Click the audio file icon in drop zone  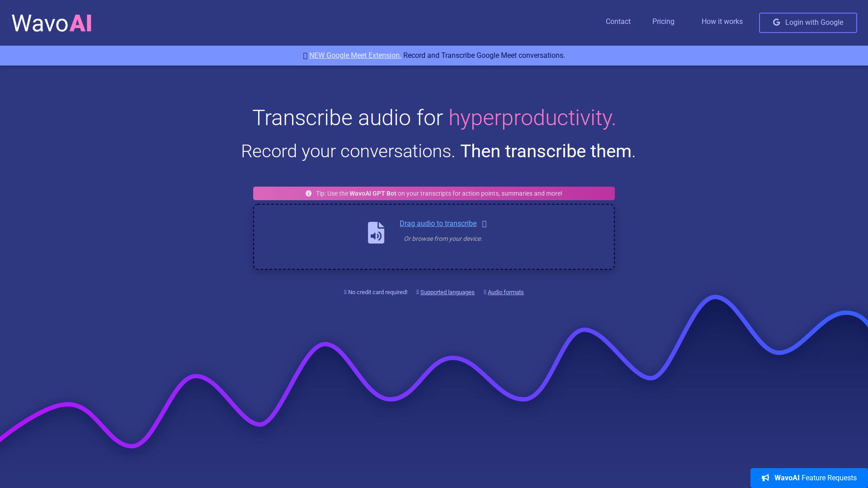[x=376, y=233]
